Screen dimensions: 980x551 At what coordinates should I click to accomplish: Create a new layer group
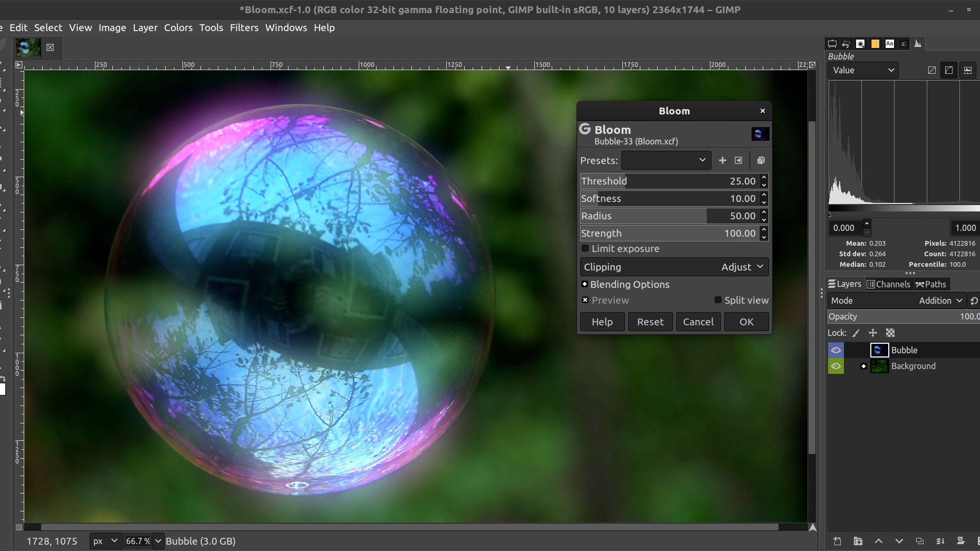click(858, 541)
